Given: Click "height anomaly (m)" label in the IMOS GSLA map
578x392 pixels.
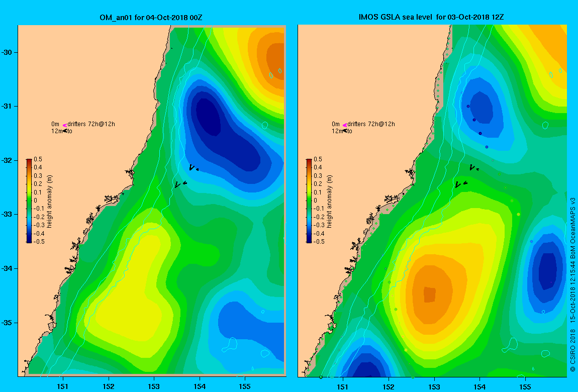Looking at the screenshot, I should tap(330, 201).
